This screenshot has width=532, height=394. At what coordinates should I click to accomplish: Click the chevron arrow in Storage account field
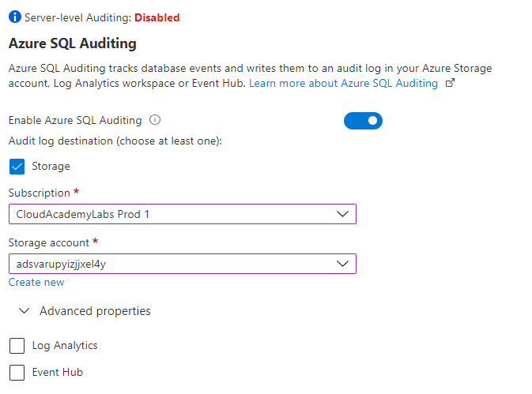pos(342,264)
